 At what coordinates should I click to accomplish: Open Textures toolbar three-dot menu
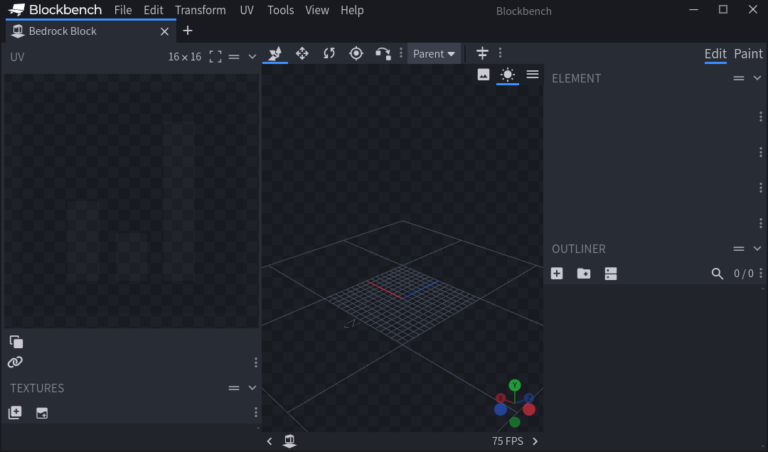(256, 412)
